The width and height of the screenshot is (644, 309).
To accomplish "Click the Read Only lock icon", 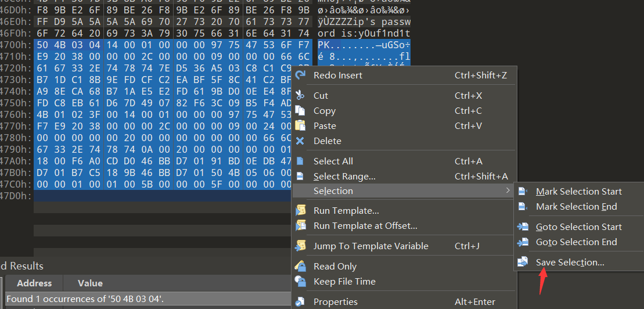I will (300, 266).
